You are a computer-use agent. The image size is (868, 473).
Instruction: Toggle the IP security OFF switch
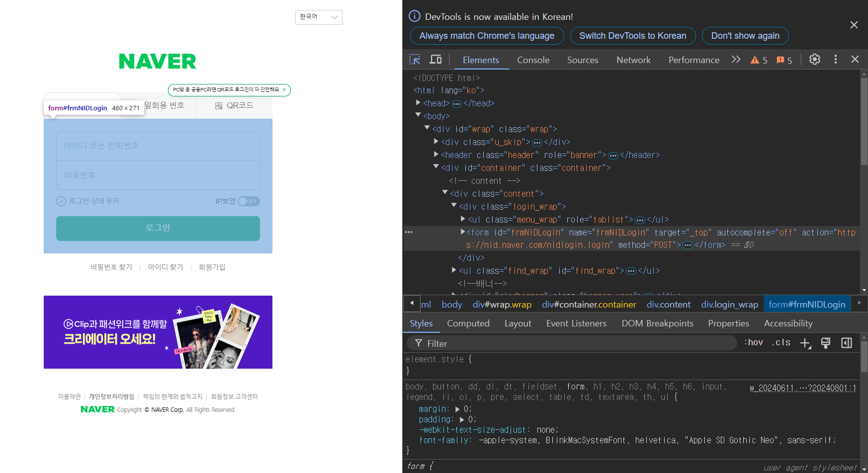249,201
